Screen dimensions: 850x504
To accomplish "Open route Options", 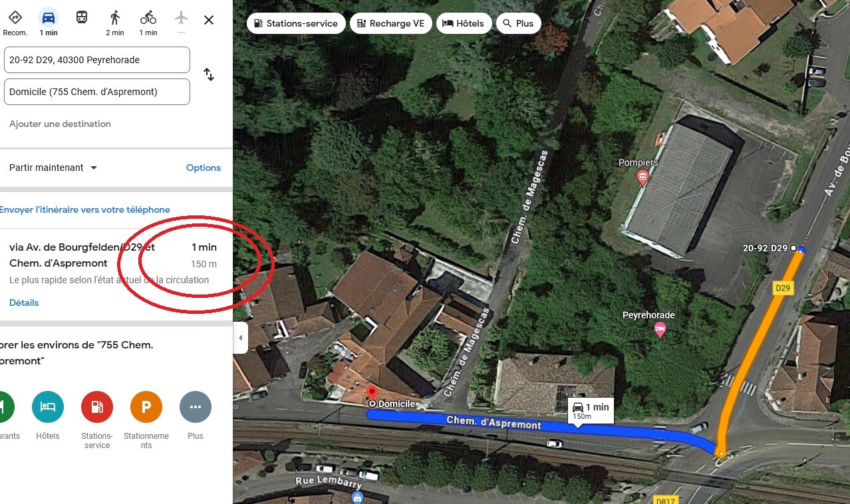I will [x=204, y=168].
